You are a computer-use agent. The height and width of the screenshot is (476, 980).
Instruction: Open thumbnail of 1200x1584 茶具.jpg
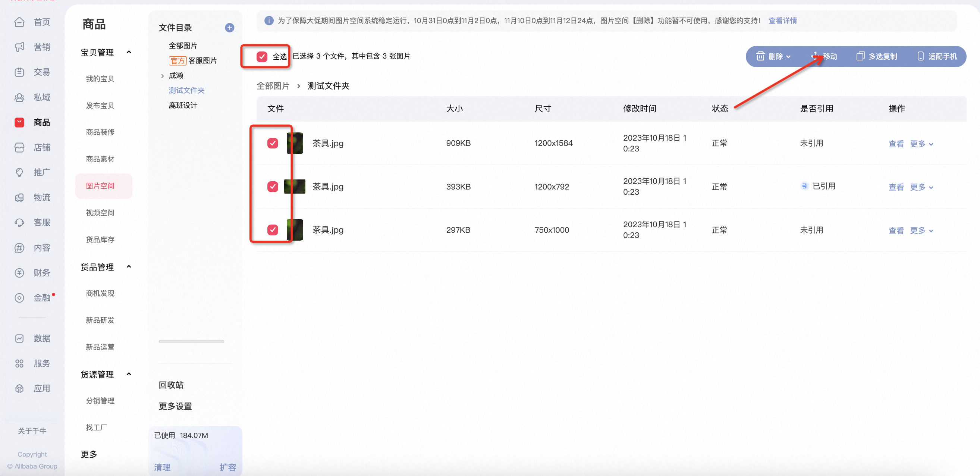[x=295, y=144]
